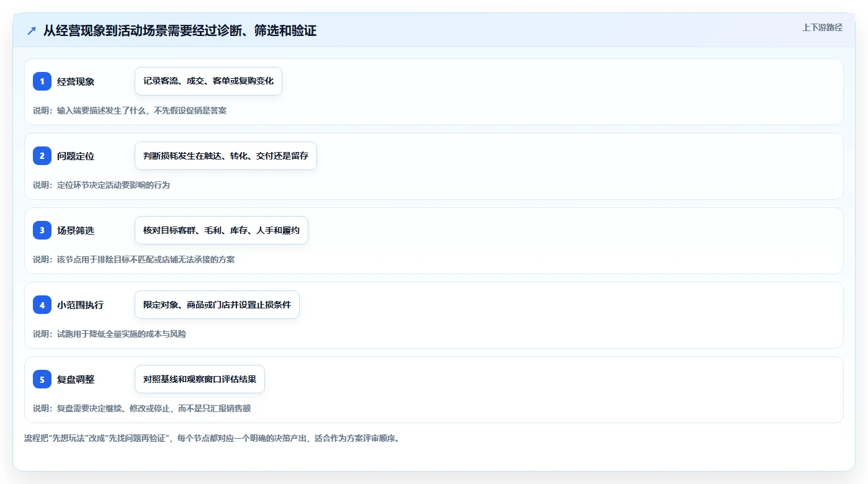Click the 记录客流、成交、客单或复购变化 chip
Screen dimensions: 868x484
(x=208, y=81)
